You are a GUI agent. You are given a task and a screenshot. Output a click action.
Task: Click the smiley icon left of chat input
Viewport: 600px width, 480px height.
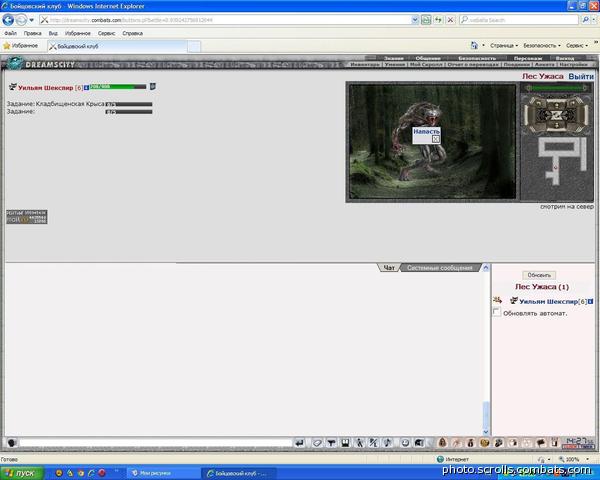(x=12, y=443)
